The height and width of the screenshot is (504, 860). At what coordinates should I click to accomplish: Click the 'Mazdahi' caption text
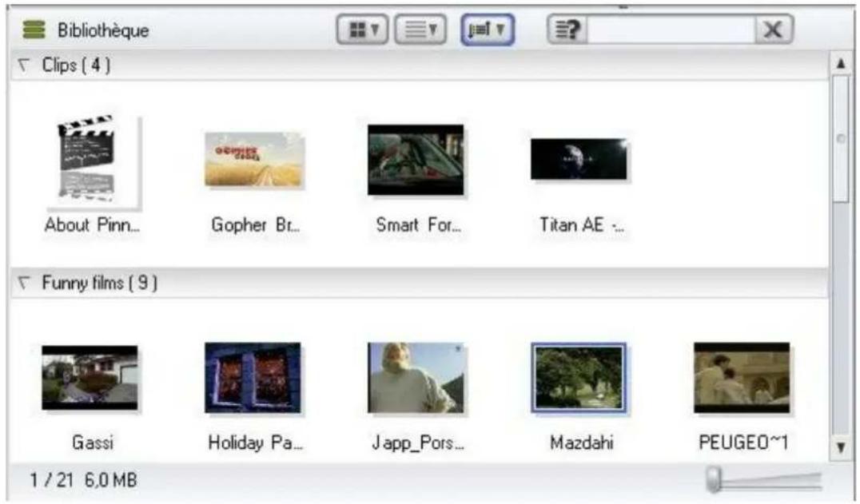pos(581,442)
